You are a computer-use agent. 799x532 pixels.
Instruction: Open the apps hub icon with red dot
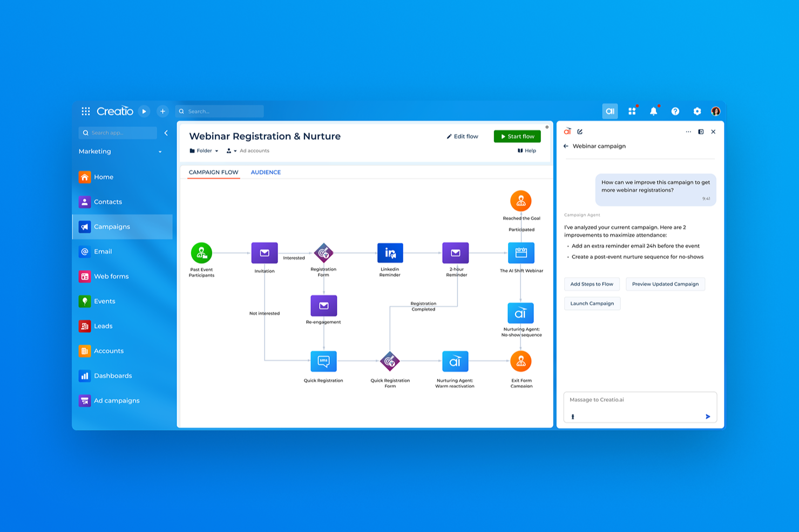632,111
